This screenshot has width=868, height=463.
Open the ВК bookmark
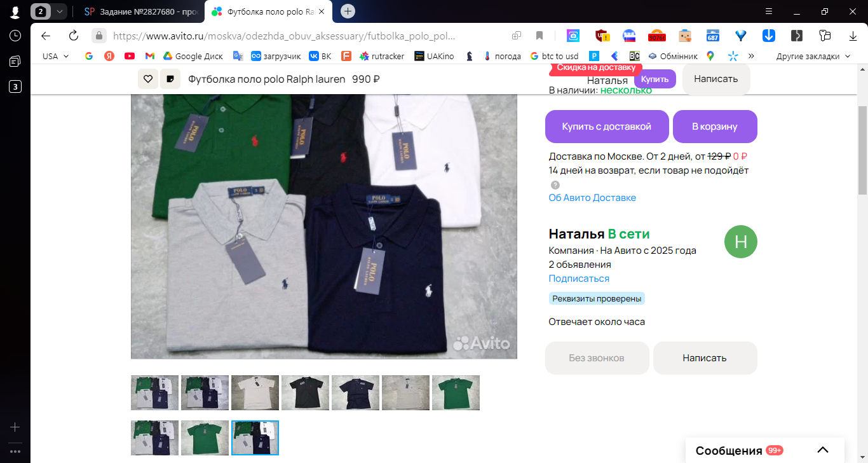click(x=320, y=56)
